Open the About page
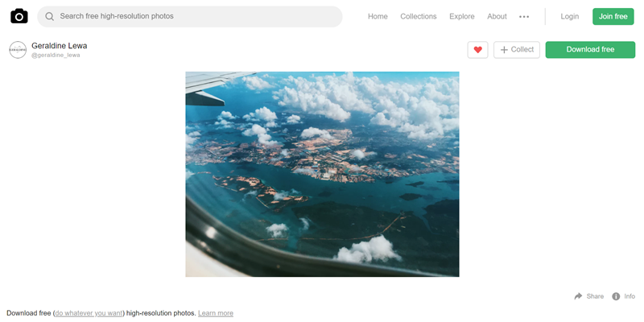644x322 pixels. point(497,16)
